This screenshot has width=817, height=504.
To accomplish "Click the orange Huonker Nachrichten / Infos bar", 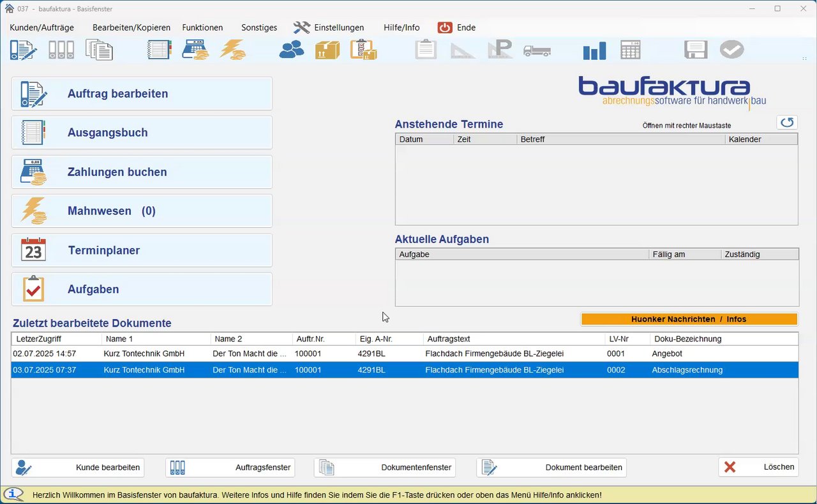I will (x=689, y=319).
